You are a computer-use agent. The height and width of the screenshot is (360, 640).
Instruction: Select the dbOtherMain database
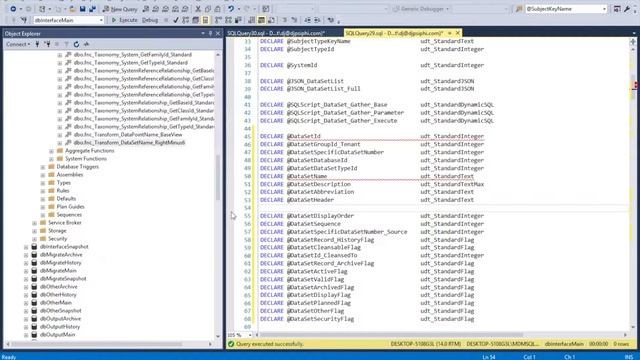56,303
